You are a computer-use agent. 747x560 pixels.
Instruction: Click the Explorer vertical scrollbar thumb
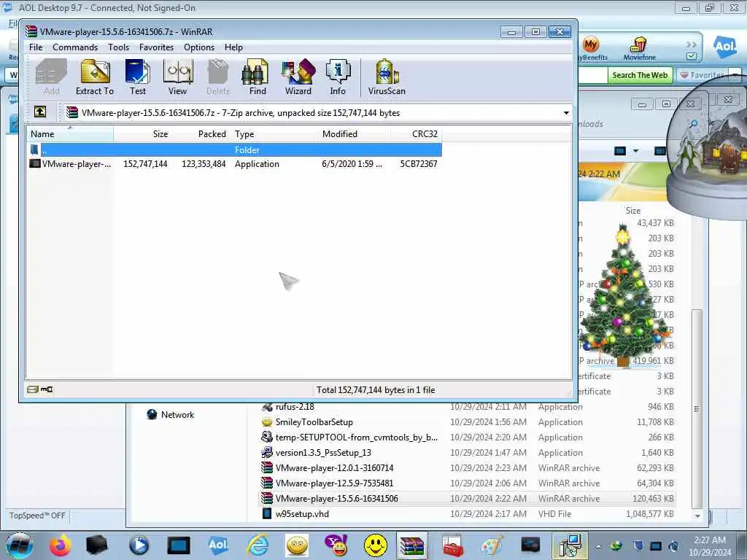697,408
